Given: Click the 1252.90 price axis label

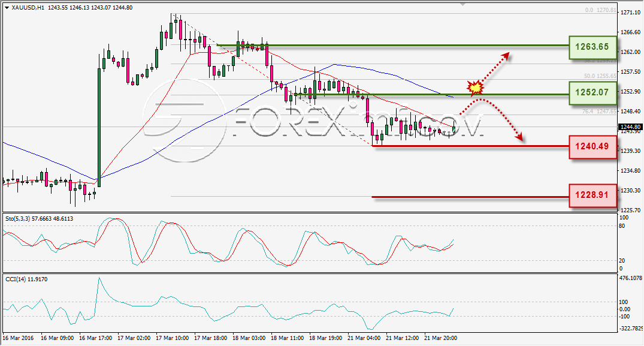Looking at the screenshot, I should [x=630, y=91].
